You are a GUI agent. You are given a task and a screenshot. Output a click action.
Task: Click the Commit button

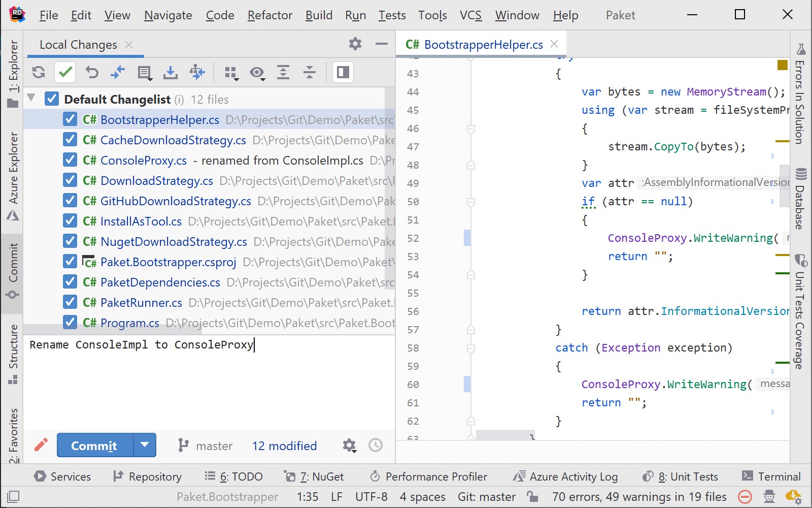94,445
